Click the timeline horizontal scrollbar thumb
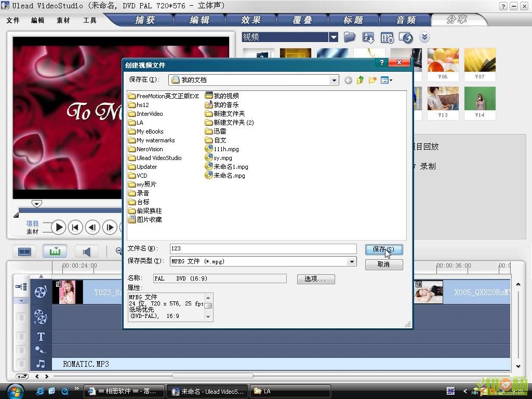This screenshot has height=399, width=532. point(212,376)
